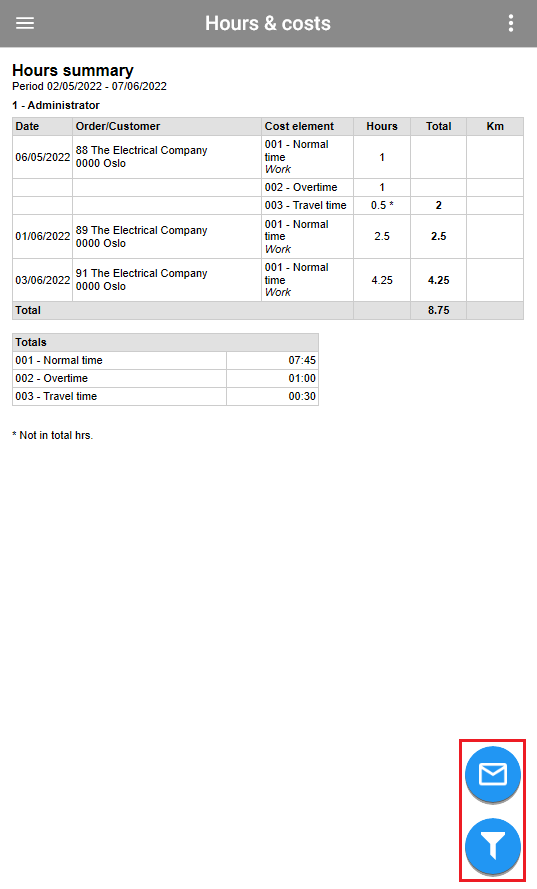Click the 001 - Normal time totals row
The image size is (537, 889).
click(165, 361)
